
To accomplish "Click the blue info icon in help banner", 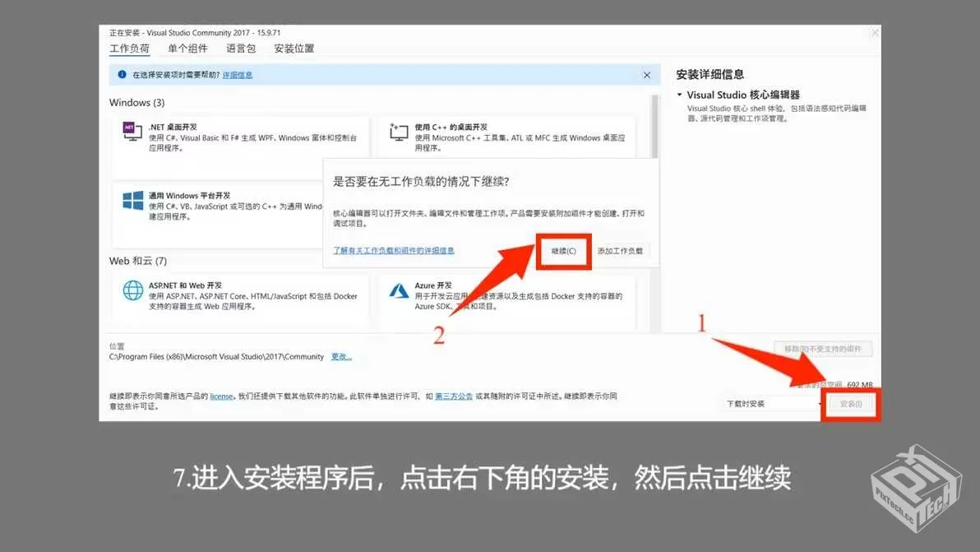I will (x=122, y=75).
